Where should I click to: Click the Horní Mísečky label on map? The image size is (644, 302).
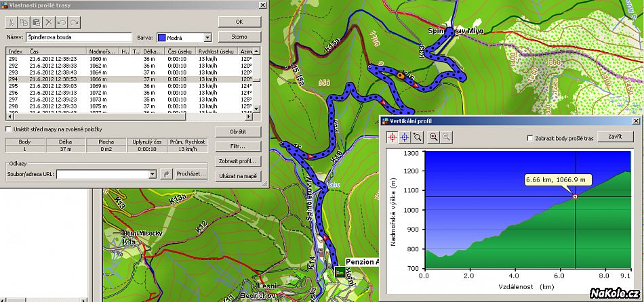pyautogui.click(x=142, y=233)
